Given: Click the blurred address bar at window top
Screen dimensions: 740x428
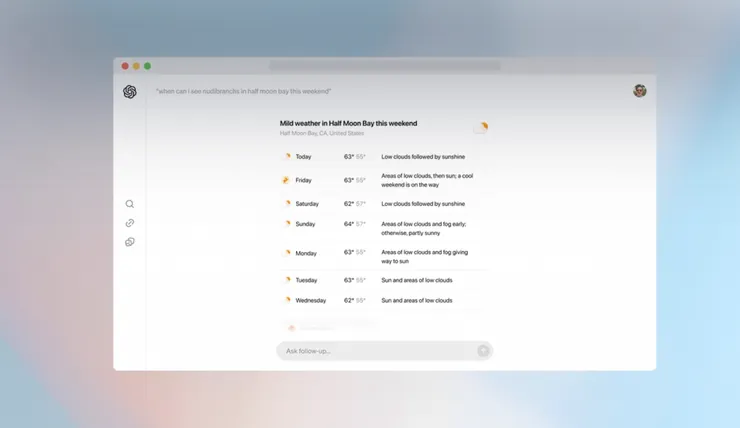Looking at the screenshot, I should pyautogui.click(x=385, y=66).
